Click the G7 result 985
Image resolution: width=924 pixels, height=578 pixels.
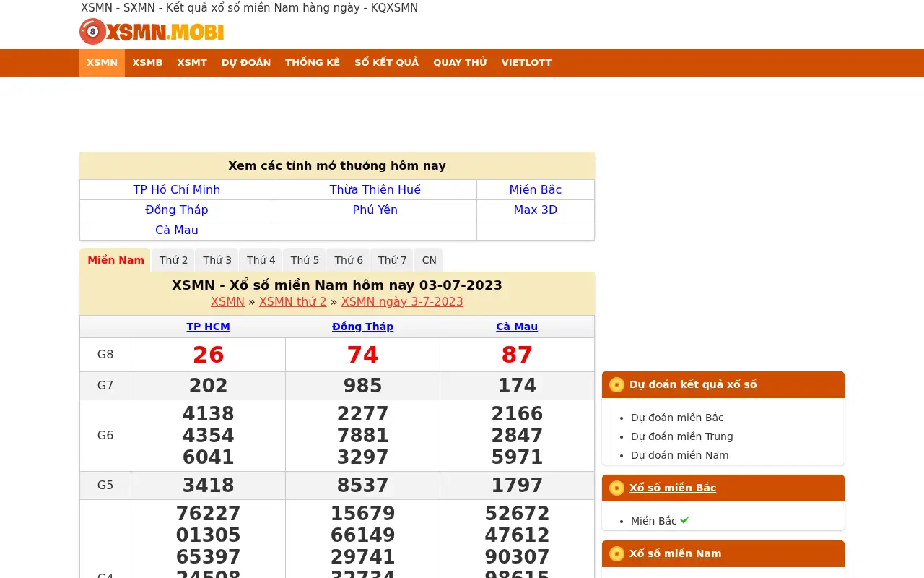[362, 386]
